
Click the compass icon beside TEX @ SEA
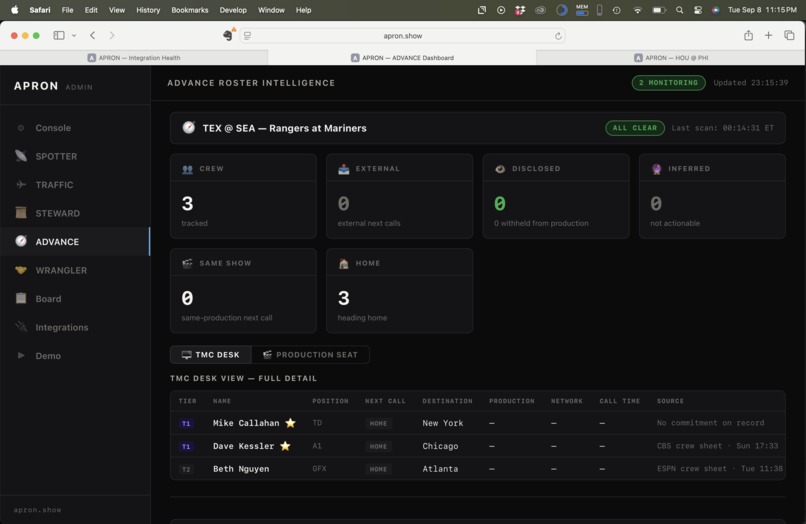(x=189, y=128)
